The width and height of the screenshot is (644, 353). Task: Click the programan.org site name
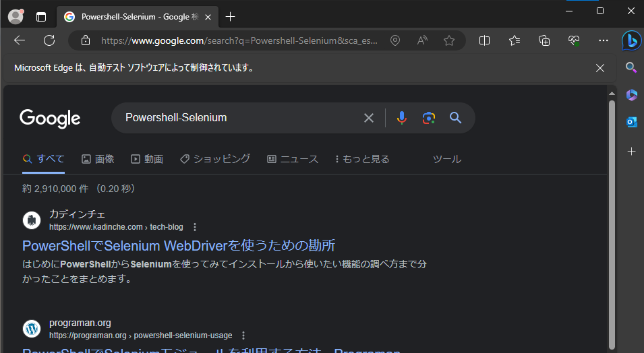click(80, 323)
